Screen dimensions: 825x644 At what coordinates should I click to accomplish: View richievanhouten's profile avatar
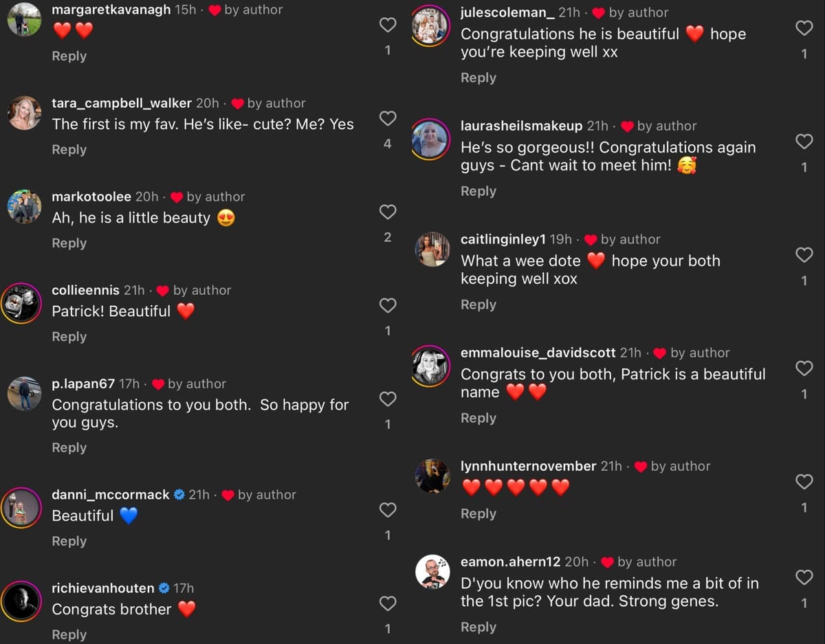pyautogui.click(x=21, y=601)
